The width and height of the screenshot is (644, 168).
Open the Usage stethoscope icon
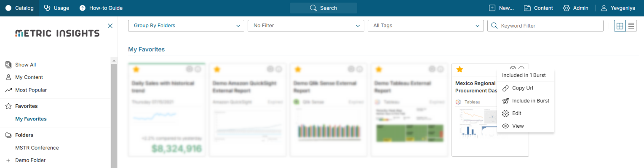(47, 8)
